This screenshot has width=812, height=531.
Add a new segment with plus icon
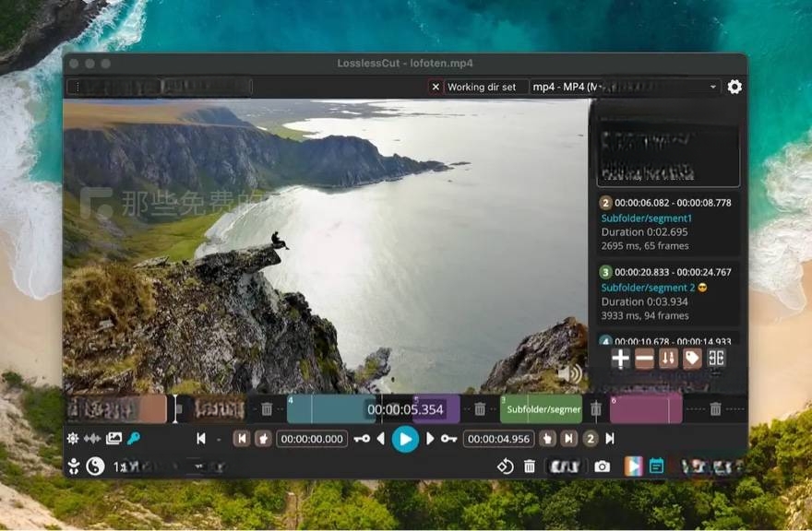pos(620,358)
